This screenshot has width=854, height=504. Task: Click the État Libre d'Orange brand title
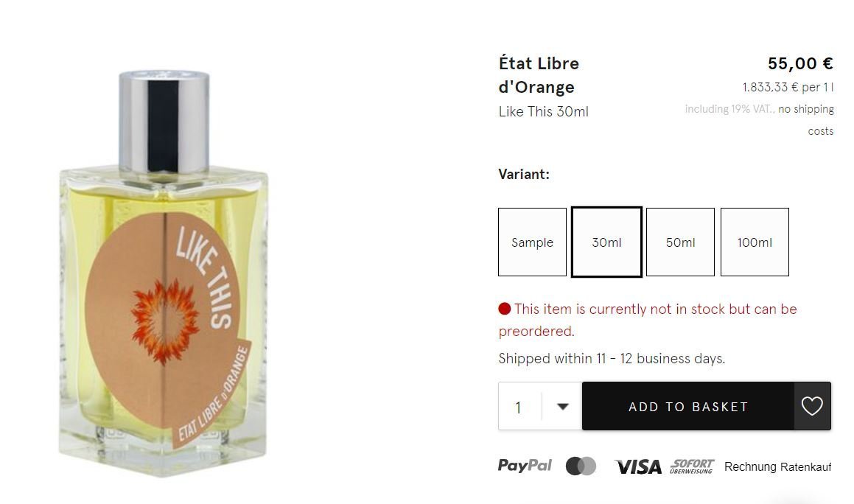pyautogui.click(x=539, y=75)
